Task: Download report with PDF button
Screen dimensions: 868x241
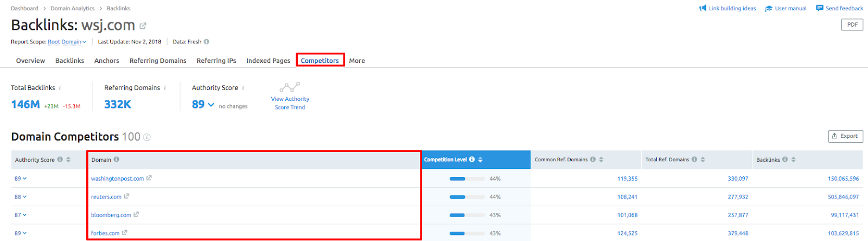Action: 852,25
